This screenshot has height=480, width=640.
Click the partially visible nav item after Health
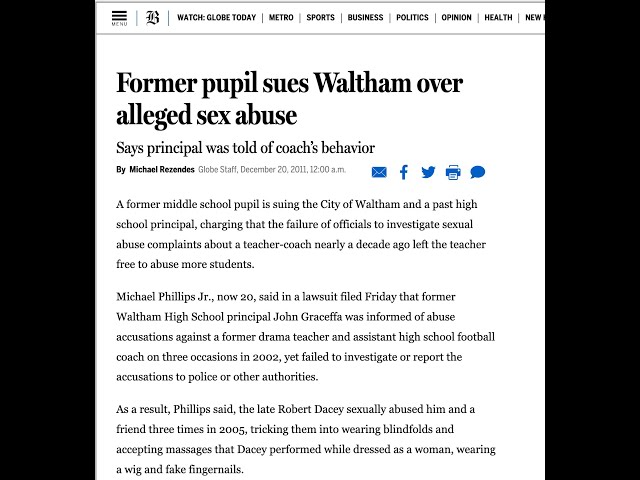(x=534, y=18)
